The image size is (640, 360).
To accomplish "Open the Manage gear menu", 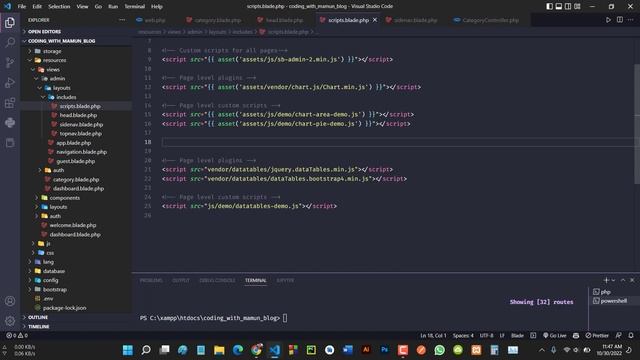I will point(10,321).
